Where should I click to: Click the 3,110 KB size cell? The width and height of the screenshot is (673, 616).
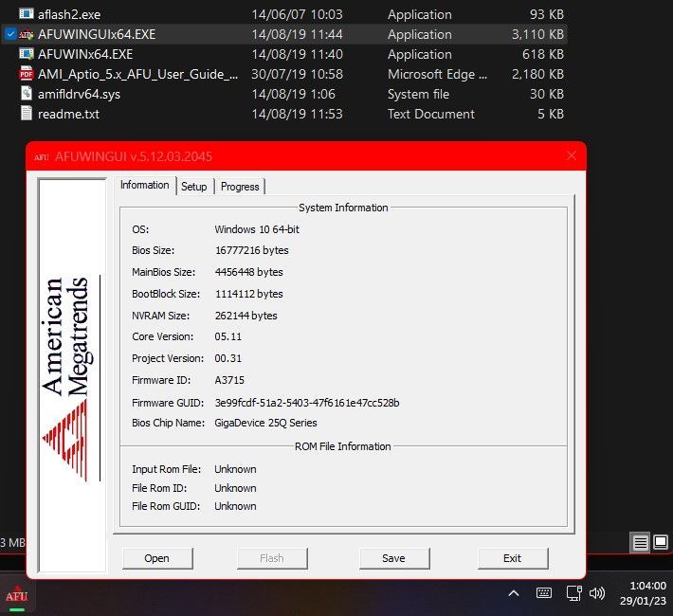pos(537,34)
